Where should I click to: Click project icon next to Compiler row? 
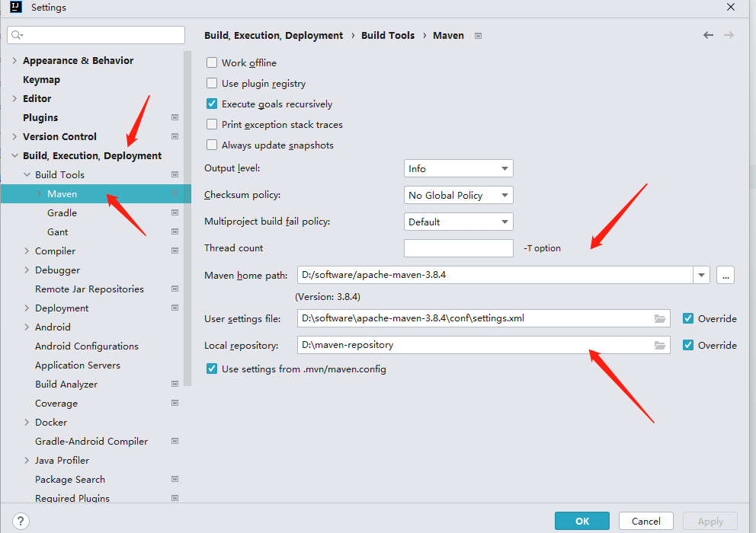[x=175, y=251]
